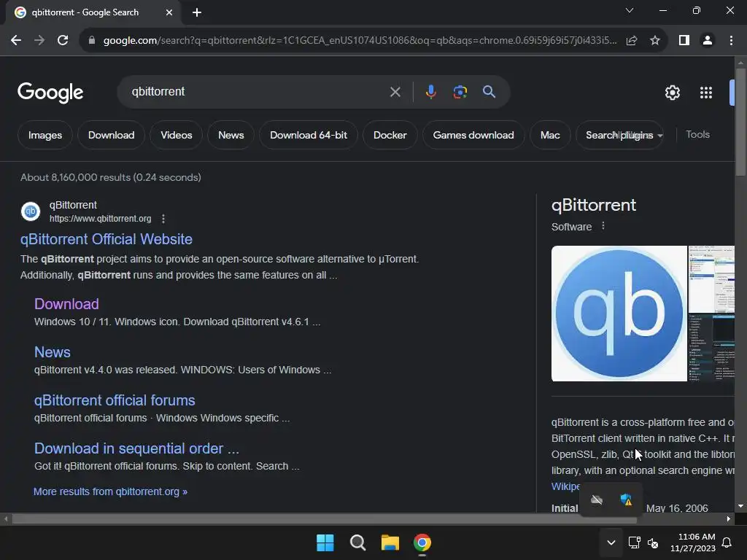The image size is (747, 560).
Task: Go to the Google homepage logo
Action: point(50,93)
